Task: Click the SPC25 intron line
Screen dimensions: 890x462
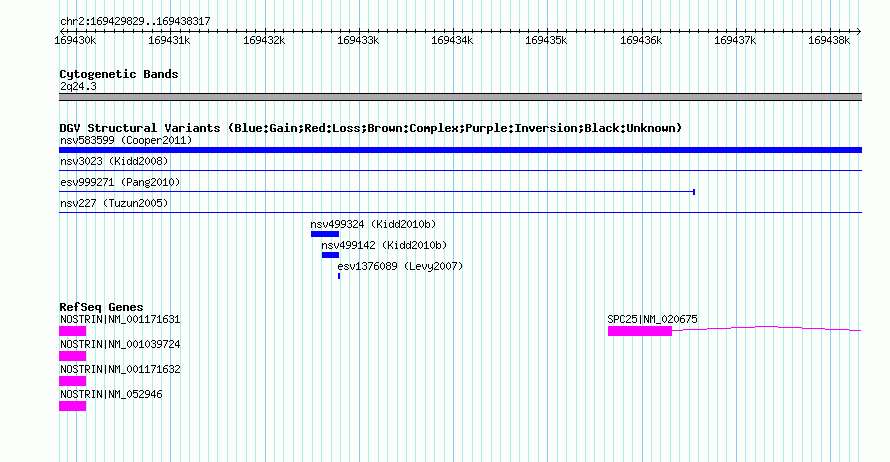Action: click(x=767, y=328)
